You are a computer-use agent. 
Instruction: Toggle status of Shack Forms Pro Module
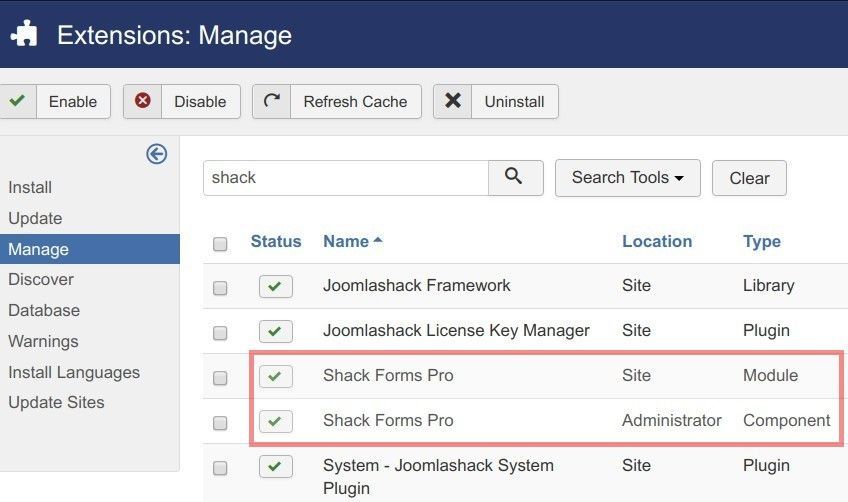(x=276, y=376)
